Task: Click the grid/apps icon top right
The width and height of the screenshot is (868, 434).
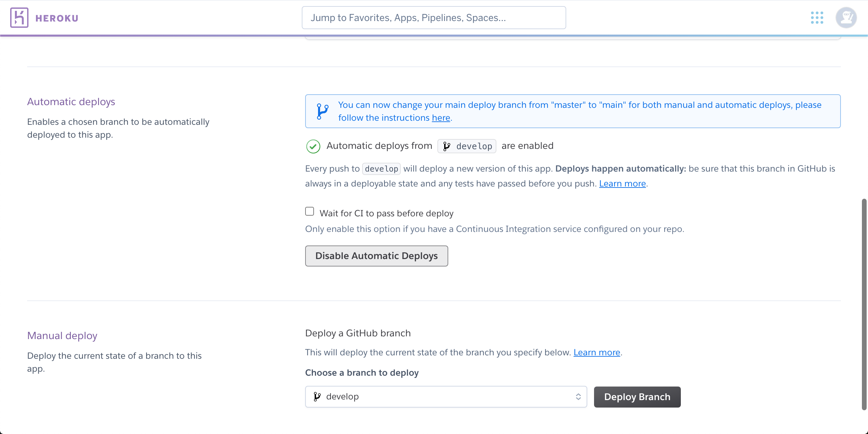Action: (x=817, y=18)
